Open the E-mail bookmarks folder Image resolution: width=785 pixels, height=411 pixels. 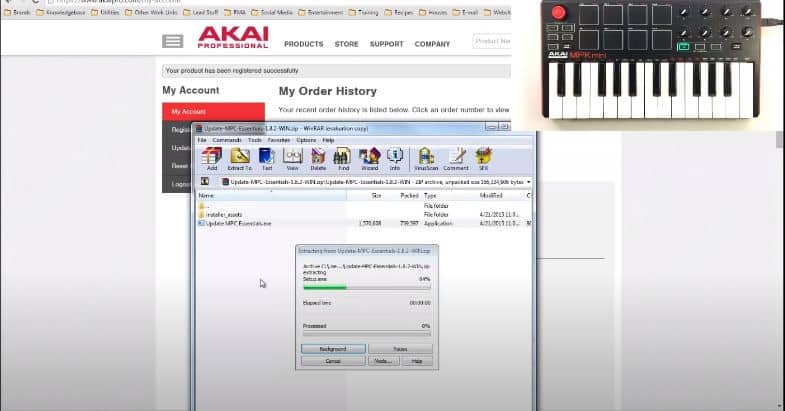[465, 13]
